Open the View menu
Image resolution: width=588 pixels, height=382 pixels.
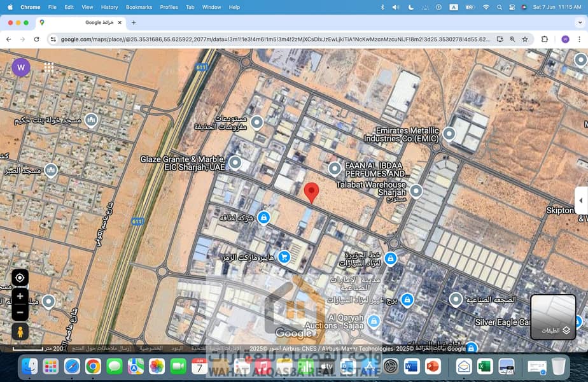click(x=87, y=7)
